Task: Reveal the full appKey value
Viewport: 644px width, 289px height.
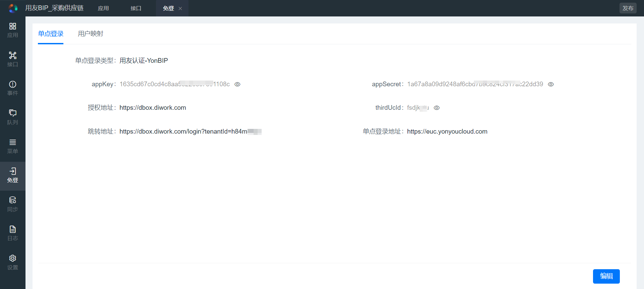Action: [237, 84]
